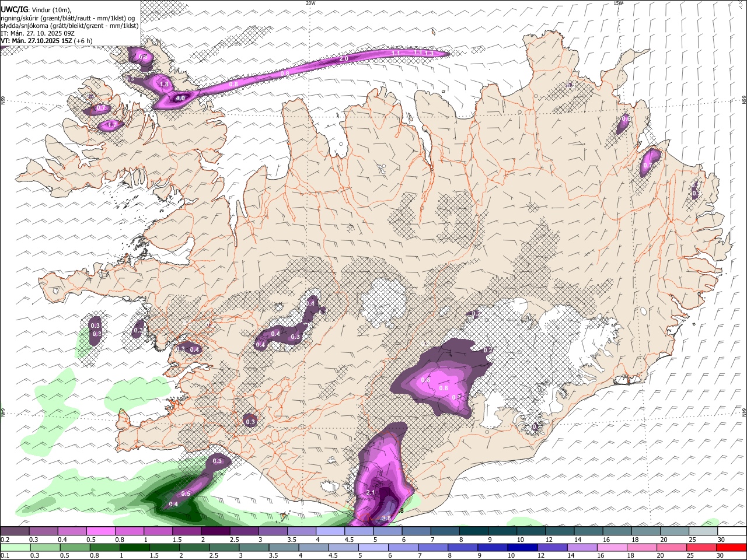Select the palest green 0.1 swatch in lower legend
The width and height of the screenshot is (747, 560).
[x=15, y=547]
